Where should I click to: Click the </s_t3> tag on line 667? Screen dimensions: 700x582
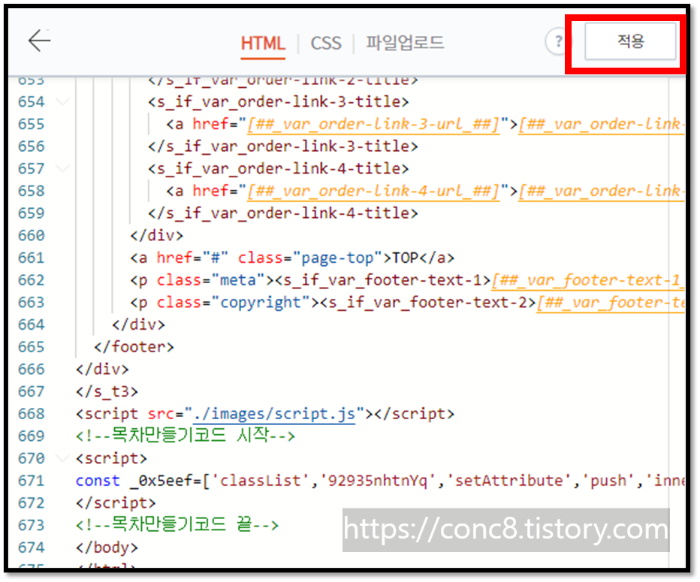[107, 391]
